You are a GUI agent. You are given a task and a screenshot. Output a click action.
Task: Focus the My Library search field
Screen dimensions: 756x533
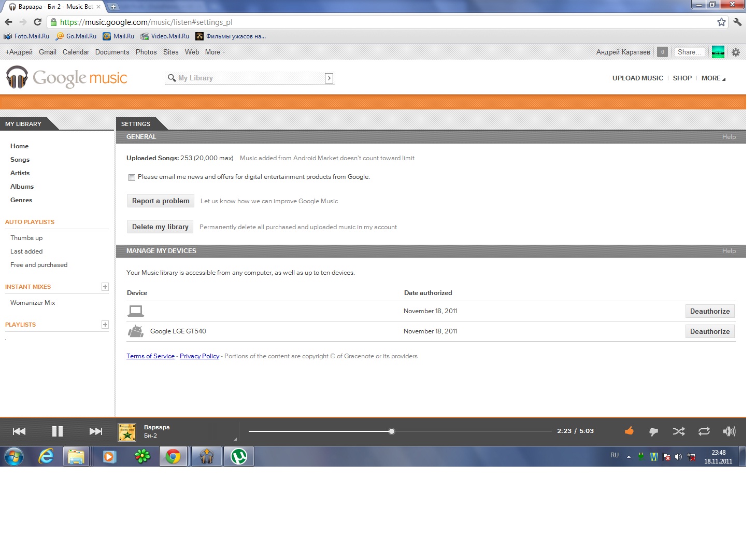pos(250,78)
